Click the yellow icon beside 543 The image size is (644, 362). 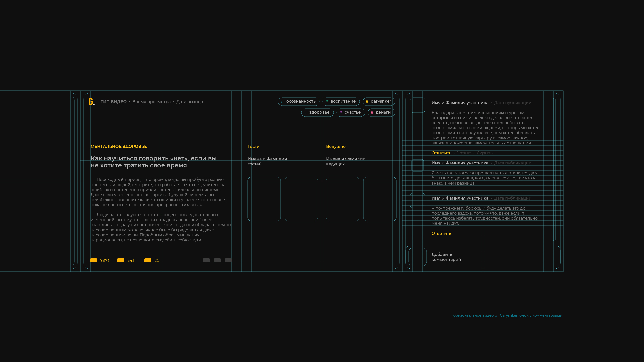coord(121,260)
